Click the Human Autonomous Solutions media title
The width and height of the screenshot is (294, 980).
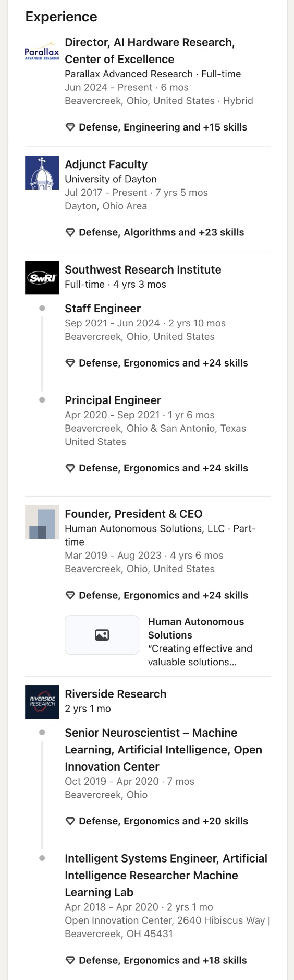(196, 629)
